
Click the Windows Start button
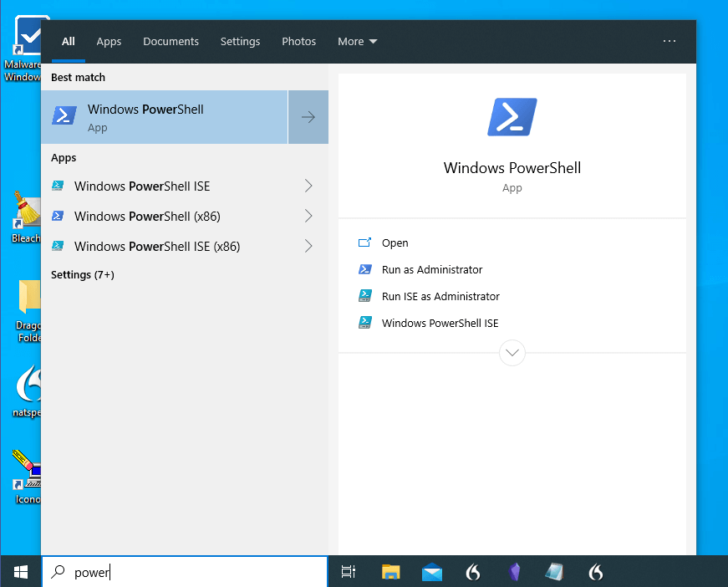(21, 572)
